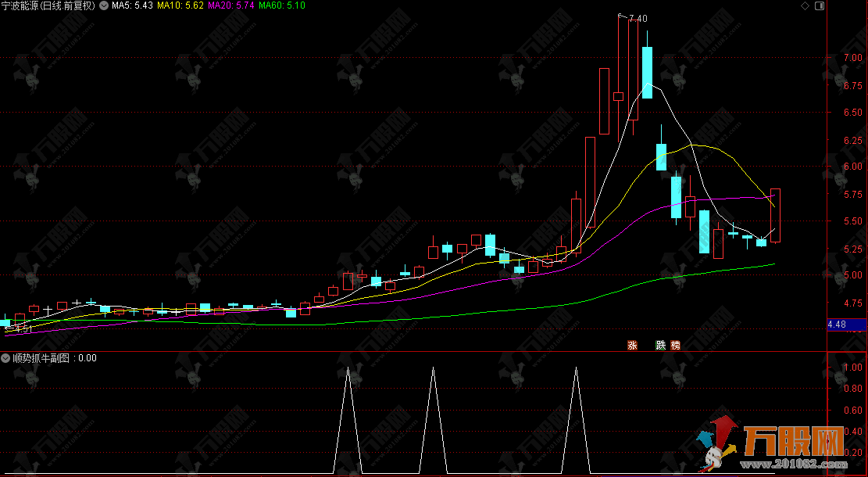Expand the 顺势抓牛副图 indicator dropdown arrow
This screenshot has height=477, width=868.
coord(6,358)
